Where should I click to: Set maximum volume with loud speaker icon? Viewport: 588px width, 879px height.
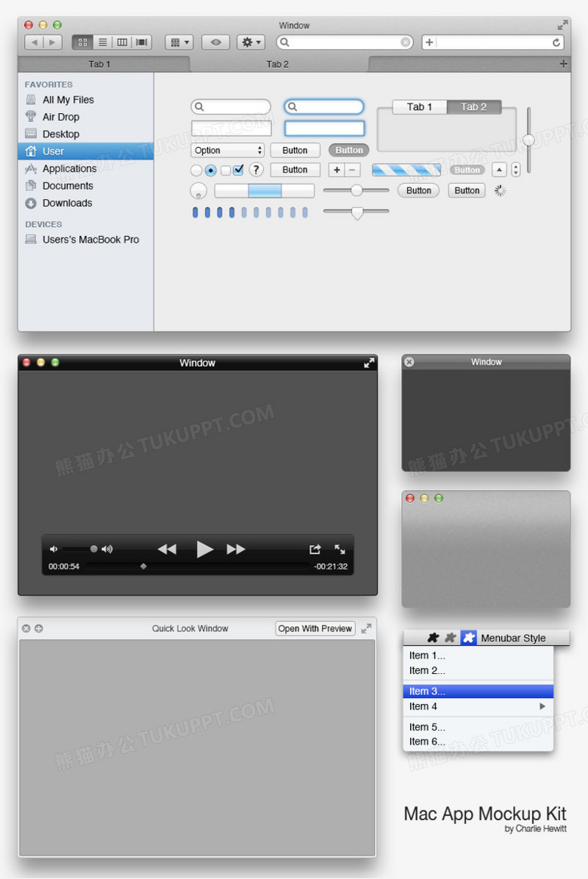point(107,550)
